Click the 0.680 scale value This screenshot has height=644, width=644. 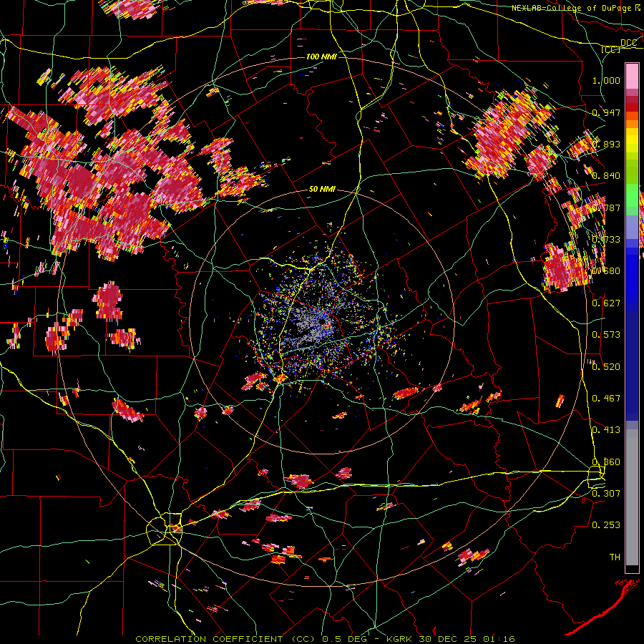pos(606,271)
